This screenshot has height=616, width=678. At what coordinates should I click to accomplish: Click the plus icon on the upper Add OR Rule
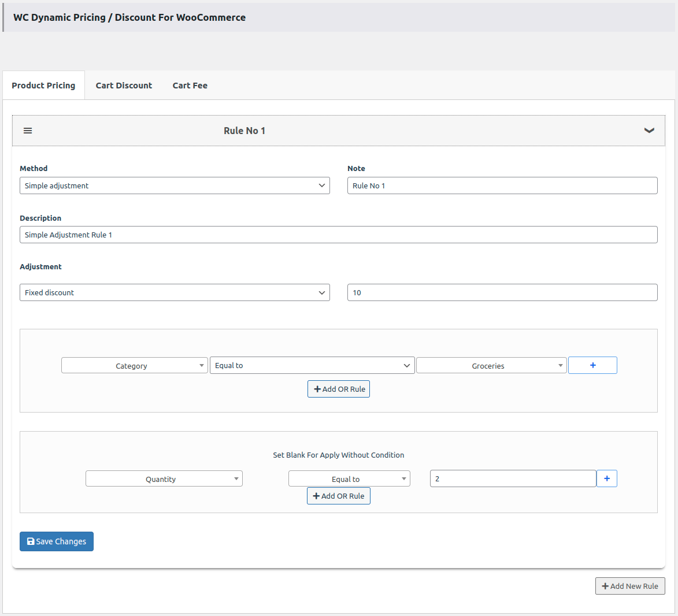coord(316,388)
